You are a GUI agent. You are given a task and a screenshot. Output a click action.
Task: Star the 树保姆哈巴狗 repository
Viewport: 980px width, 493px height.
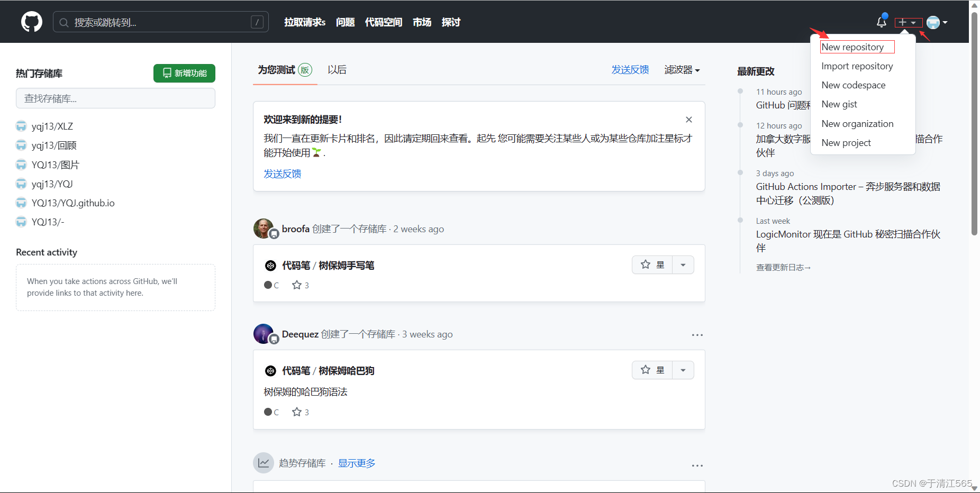(x=652, y=370)
